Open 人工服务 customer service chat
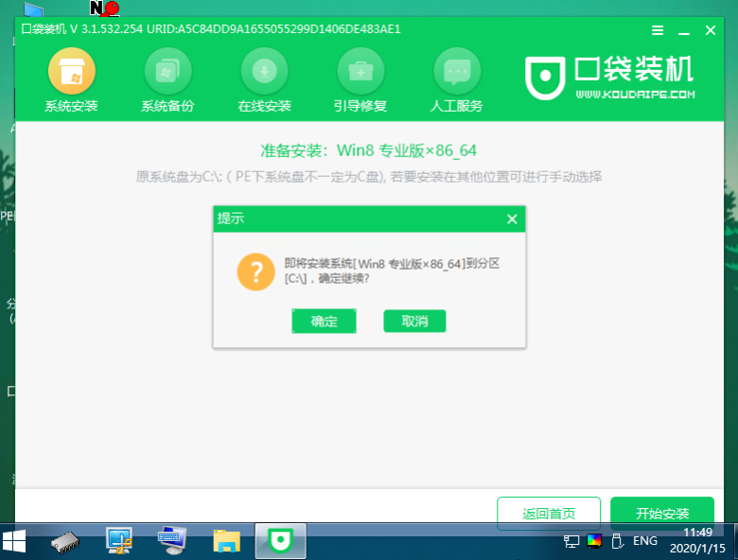This screenshot has width=738, height=560. [457, 81]
